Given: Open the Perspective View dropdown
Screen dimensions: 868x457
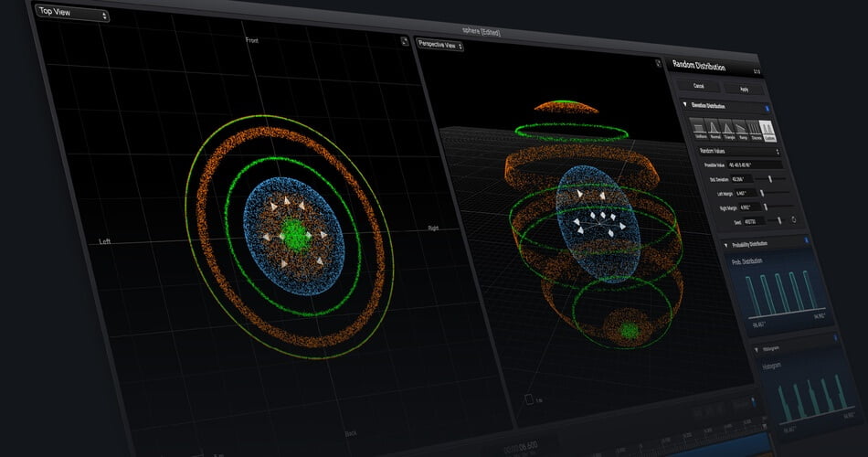Looking at the screenshot, I should [440, 44].
